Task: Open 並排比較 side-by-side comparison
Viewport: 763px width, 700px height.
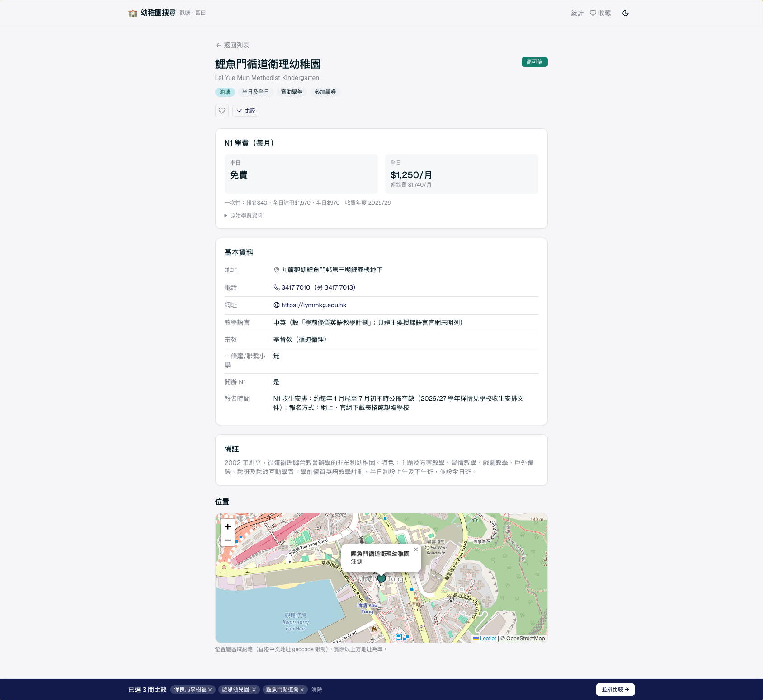Action: point(615,690)
